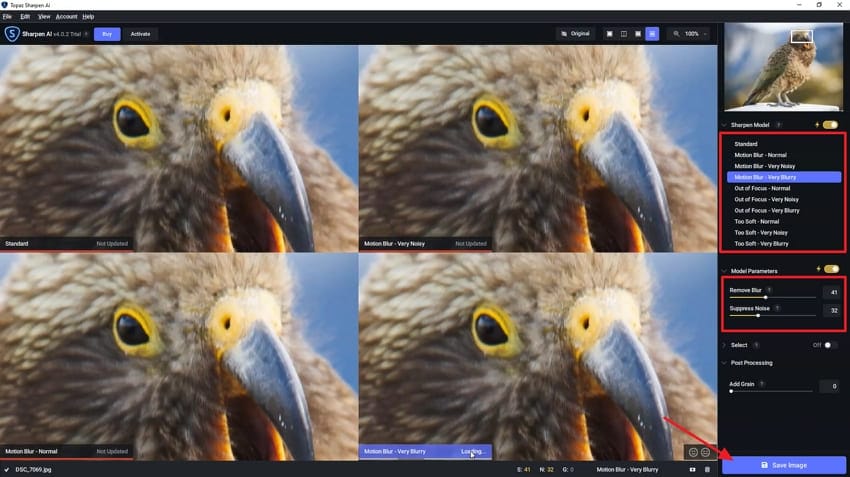This screenshot has height=477, width=850.
Task: Select Too Soft - Very Noisy model
Action: pyautogui.click(x=784, y=233)
